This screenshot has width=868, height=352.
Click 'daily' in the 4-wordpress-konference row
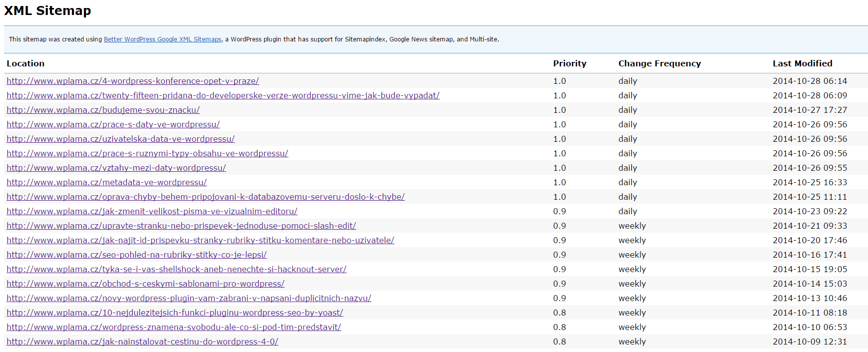(x=628, y=81)
